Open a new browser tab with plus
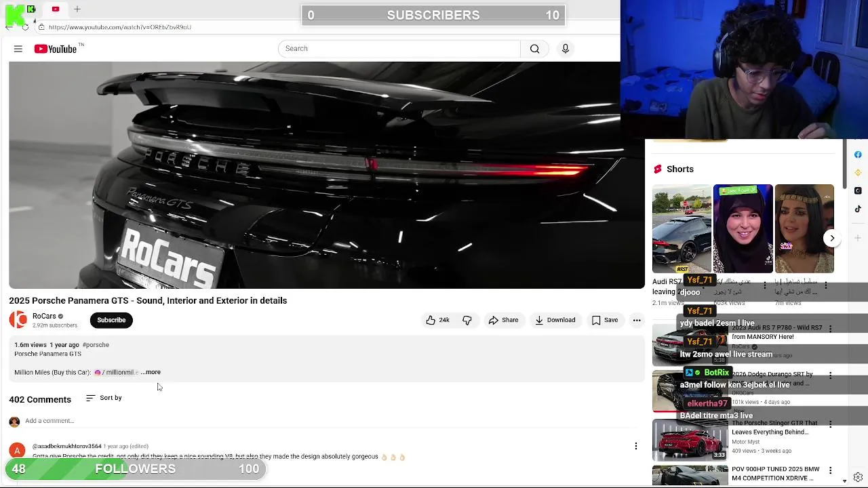This screenshot has height=488, width=868. (77, 9)
